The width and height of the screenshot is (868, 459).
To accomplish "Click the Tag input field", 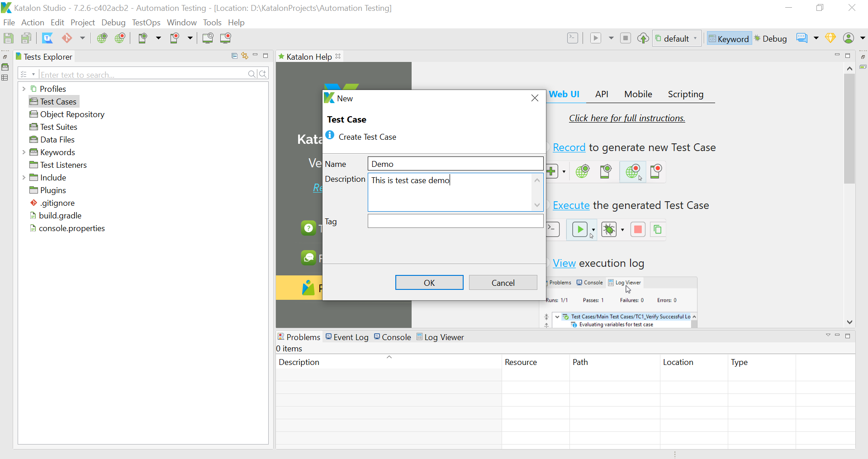I will [455, 221].
